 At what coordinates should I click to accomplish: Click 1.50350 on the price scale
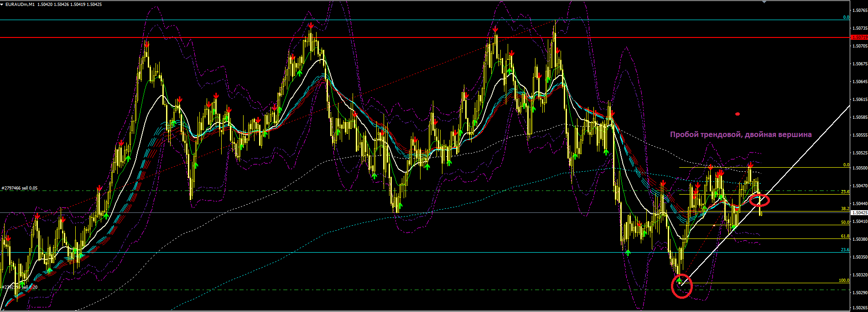click(859, 257)
